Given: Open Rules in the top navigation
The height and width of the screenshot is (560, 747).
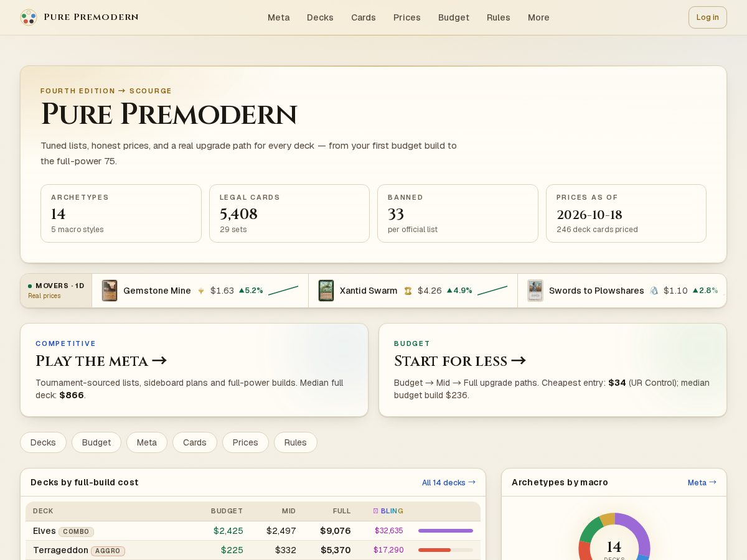Looking at the screenshot, I should (499, 17).
